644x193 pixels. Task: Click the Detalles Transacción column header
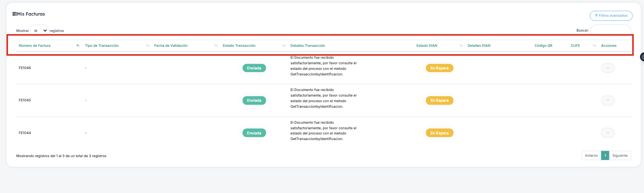click(308, 45)
